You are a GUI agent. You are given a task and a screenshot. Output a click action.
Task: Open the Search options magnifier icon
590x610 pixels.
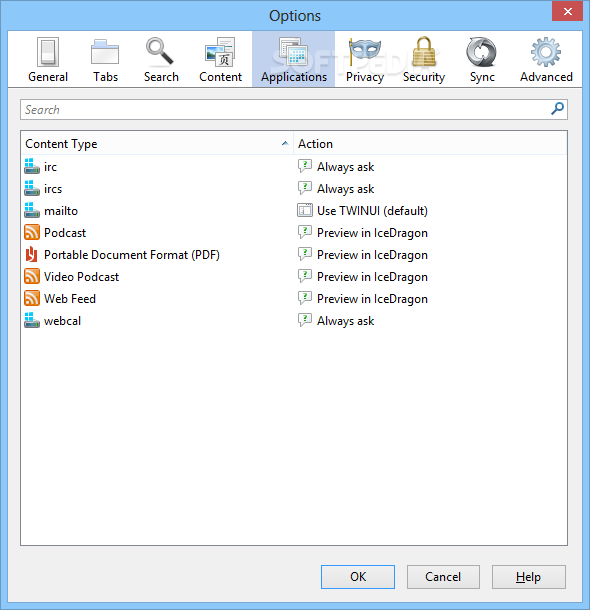159,51
